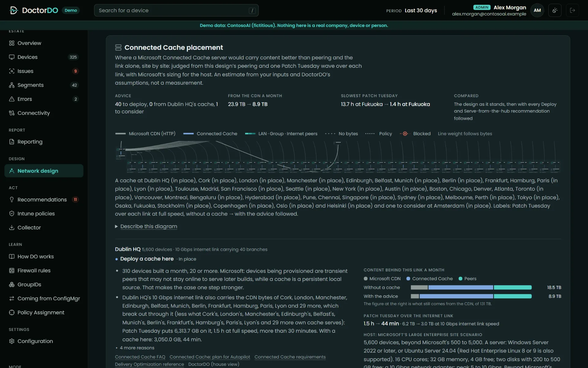Image resolution: width=588 pixels, height=368 pixels.
Task: Click the AM user avatar
Action: [537, 10]
